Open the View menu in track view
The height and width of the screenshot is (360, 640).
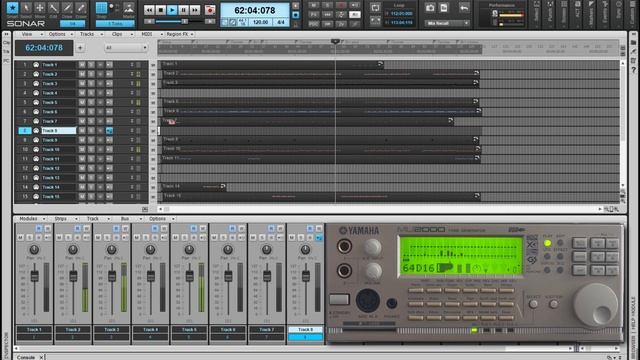click(x=27, y=34)
